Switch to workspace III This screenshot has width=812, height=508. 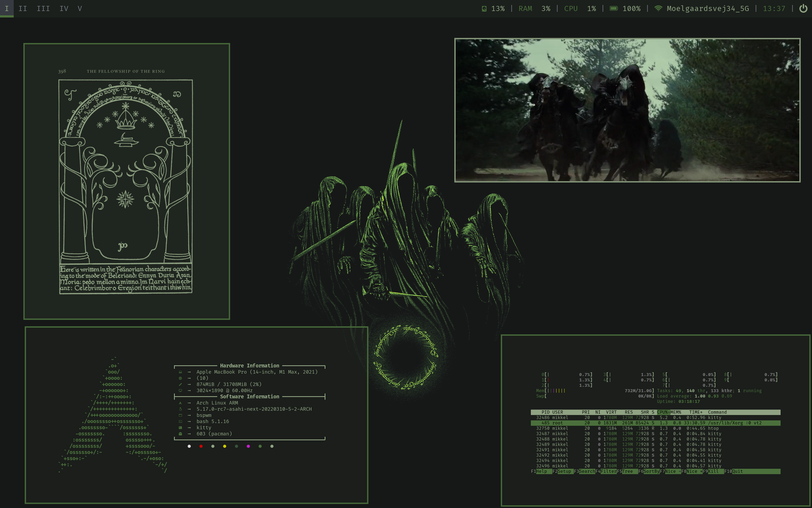[43, 8]
